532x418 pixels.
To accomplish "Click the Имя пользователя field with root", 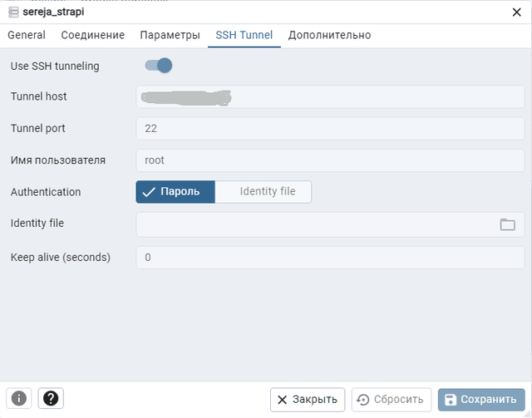I will pyautogui.click(x=330, y=160).
